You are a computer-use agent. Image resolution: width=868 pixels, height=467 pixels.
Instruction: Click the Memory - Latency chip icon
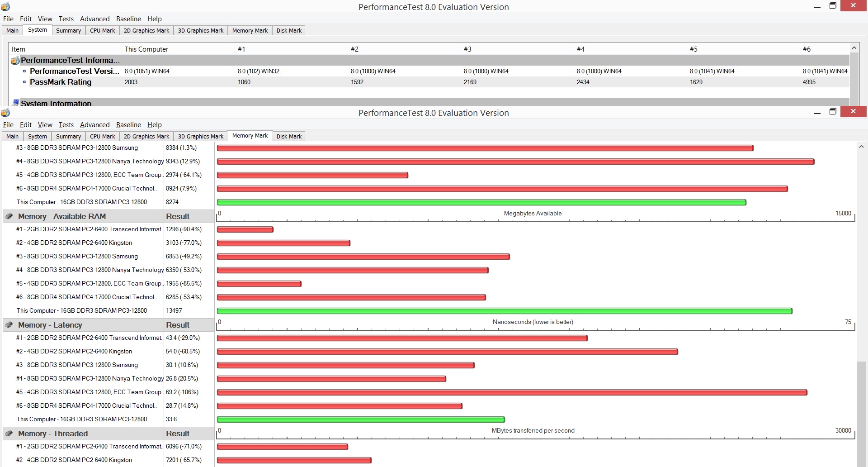pos(9,325)
